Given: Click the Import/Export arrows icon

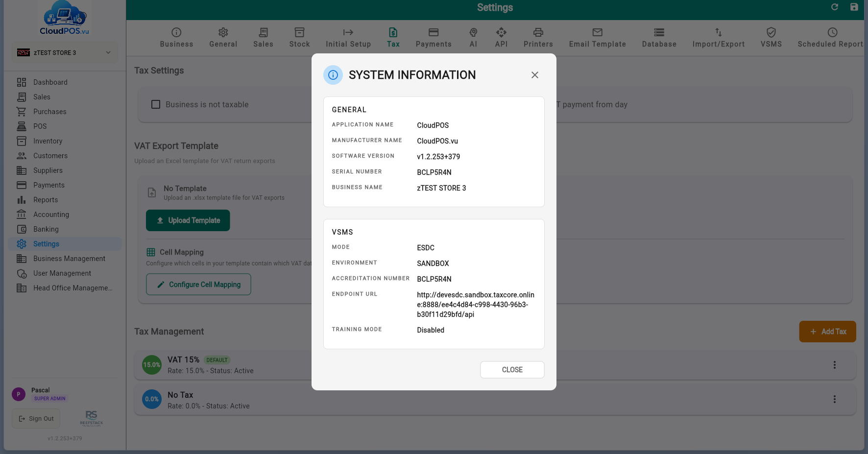Looking at the screenshot, I should 719,32.
